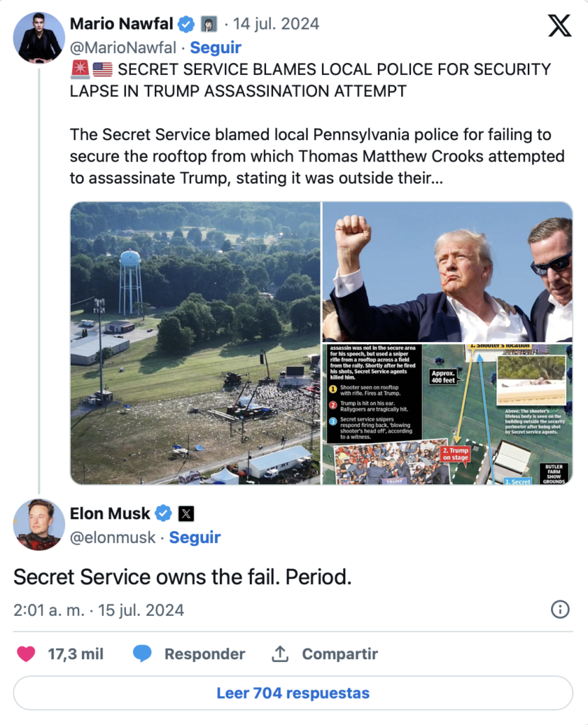Click the X logo icon
The width and height of the screenshot is (588, 725).
click(559, 26)
